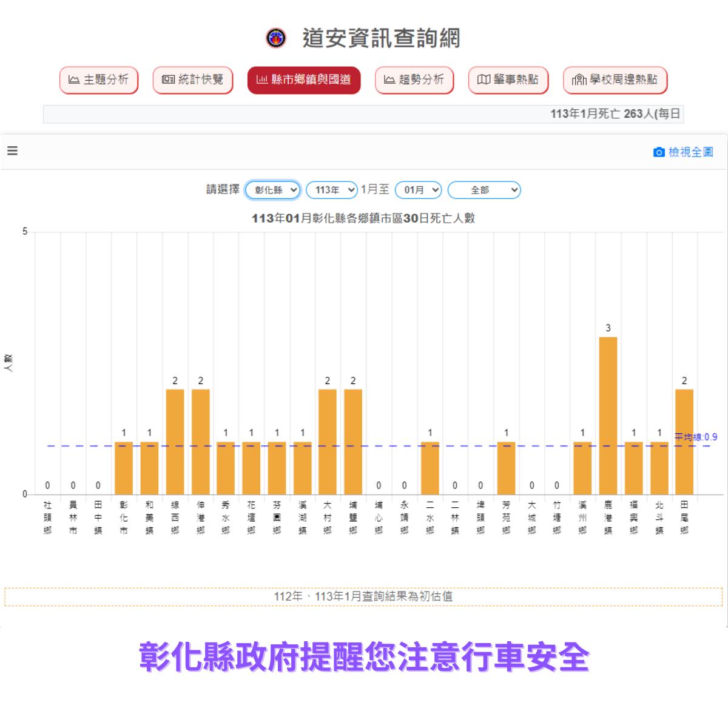Expand the 113年 year dropdown
728x728 pixels.
point(332,190)
